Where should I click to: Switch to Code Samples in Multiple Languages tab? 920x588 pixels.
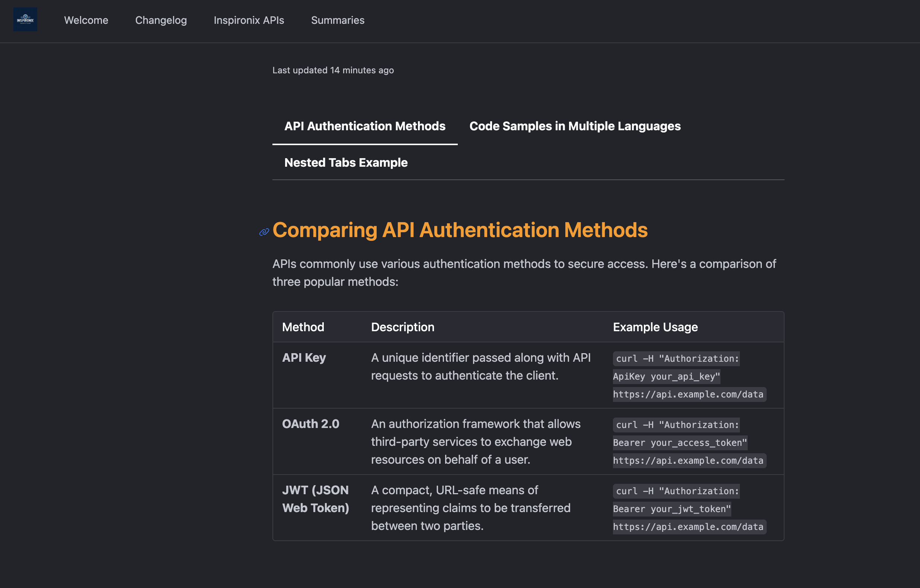click(x=575, y=126)
